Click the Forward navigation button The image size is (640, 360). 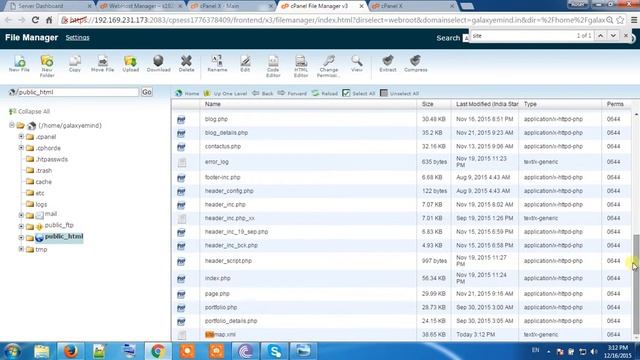(292, 93)
